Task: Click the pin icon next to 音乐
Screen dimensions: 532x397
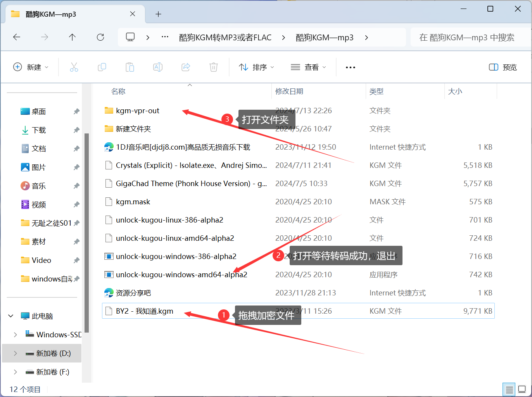Action: point(76,186)
